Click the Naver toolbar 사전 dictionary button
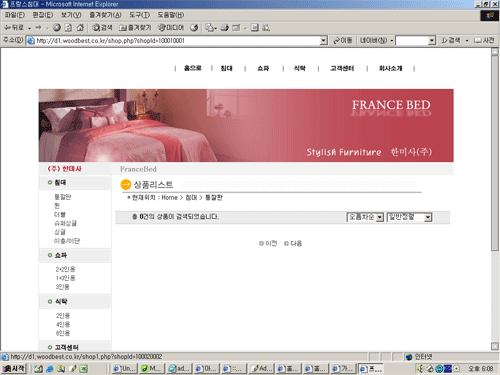Image resolution: width=500 pixels, height=375 pixels. 484,41
